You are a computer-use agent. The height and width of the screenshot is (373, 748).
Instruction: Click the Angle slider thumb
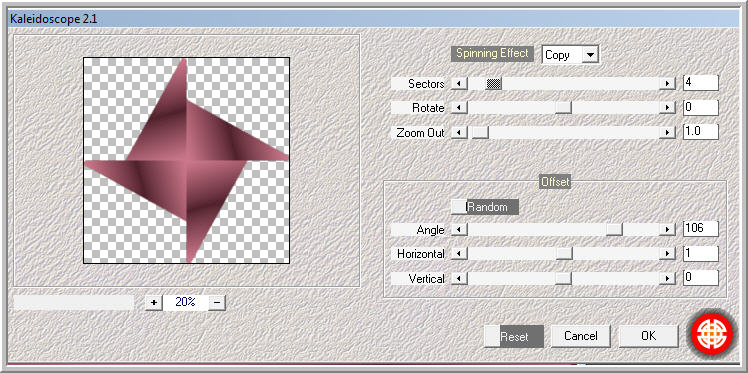tap(614, 230)
